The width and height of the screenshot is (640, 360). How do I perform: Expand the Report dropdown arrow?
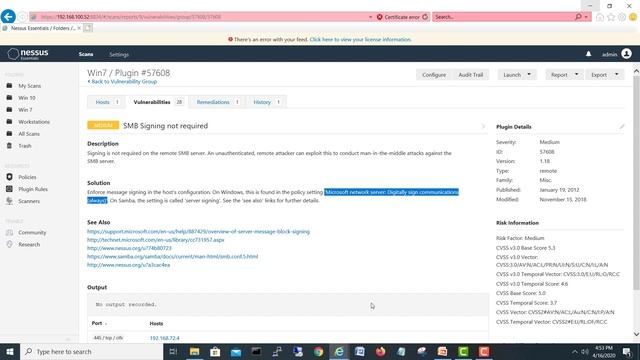pos(576,74)
